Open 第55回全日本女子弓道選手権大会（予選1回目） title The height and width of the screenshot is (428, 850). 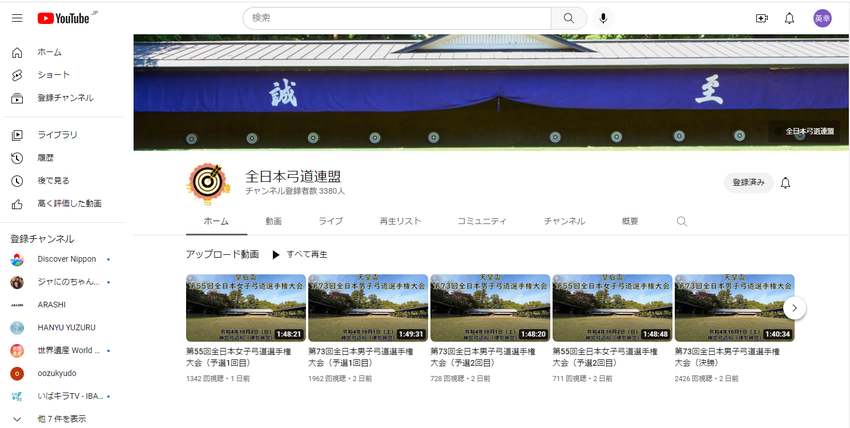pyautogui.click(x=239, y=357)
